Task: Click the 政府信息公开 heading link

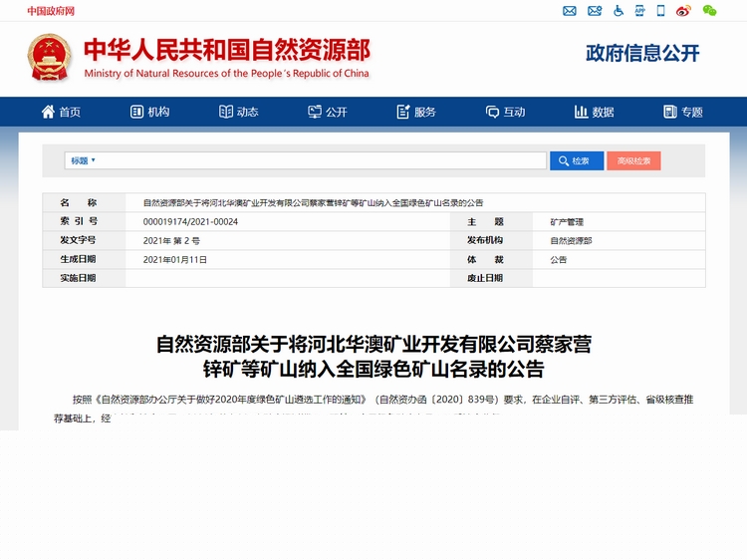Action: coord(642,53)
